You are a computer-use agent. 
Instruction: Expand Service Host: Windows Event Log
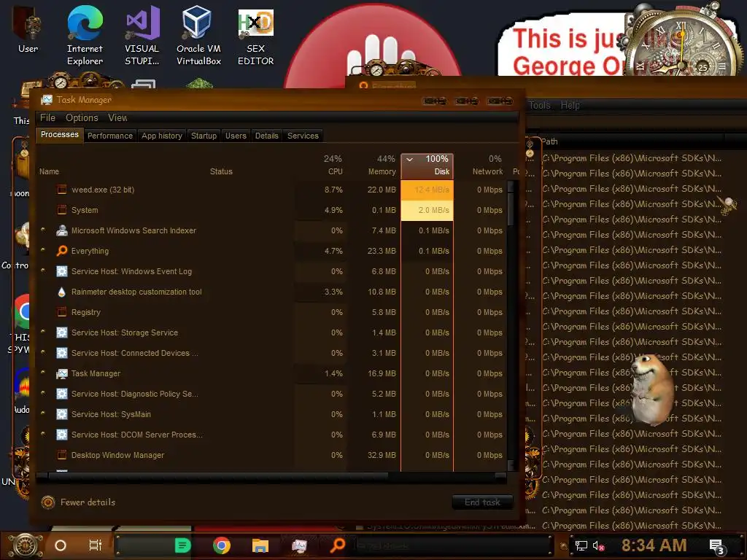[43, 271]
